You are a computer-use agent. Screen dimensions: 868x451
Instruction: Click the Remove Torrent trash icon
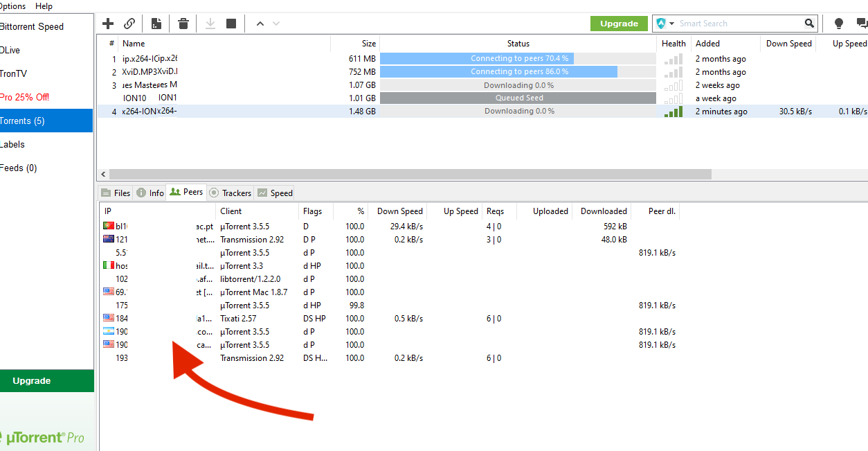click(x=183, y=24)
